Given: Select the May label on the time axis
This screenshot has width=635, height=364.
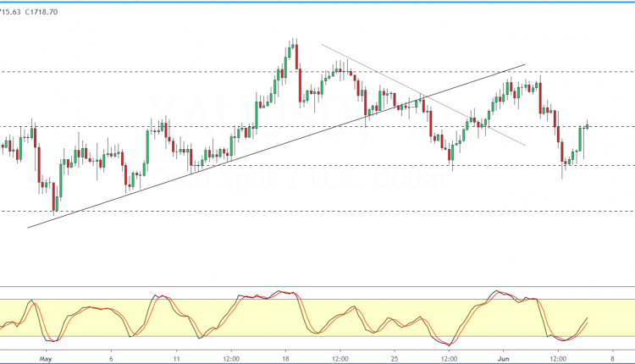Looking at the screenshot, I should [46, 359].
